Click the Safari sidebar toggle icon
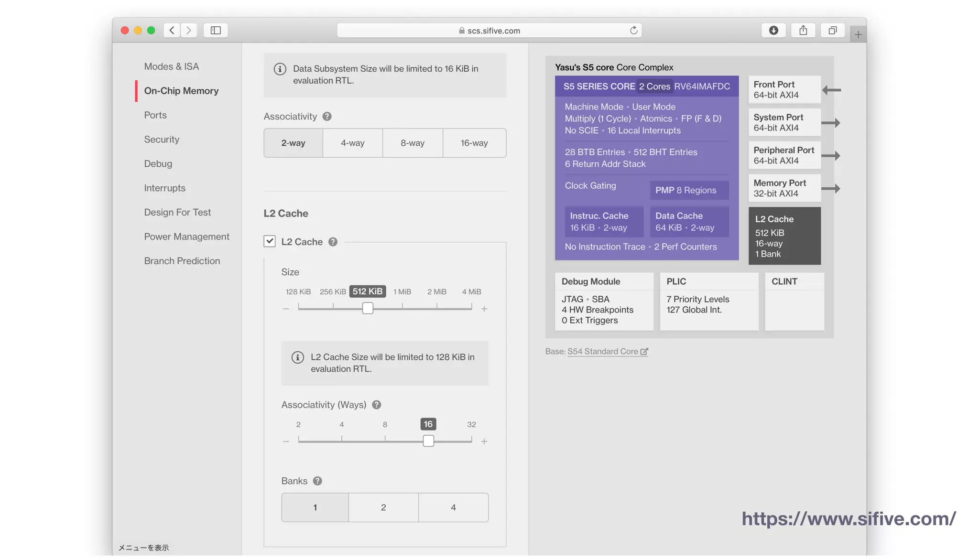Screen dimensions: 979x560 click(216, 31)
